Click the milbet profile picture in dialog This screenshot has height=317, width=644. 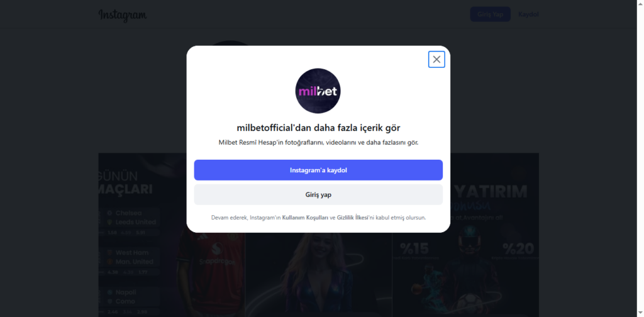[x=318, y=91]
